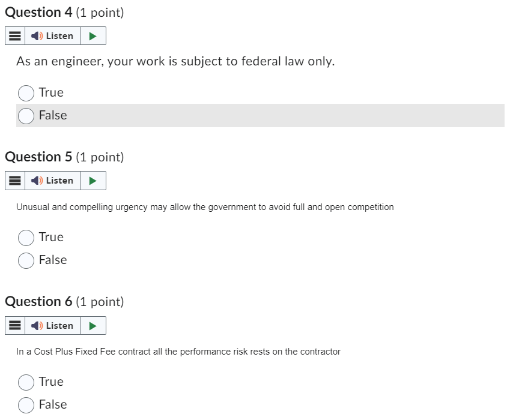Click the Listen button under Question 6
Screen dimensions: 525x420
tap(53, 325)
